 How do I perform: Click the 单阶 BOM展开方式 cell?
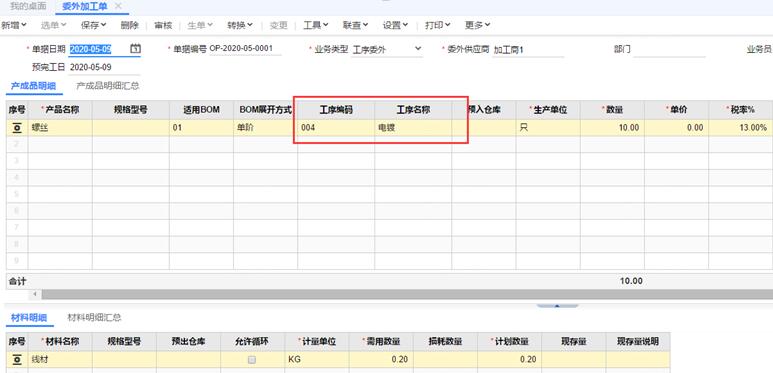(x=265, y=128)
